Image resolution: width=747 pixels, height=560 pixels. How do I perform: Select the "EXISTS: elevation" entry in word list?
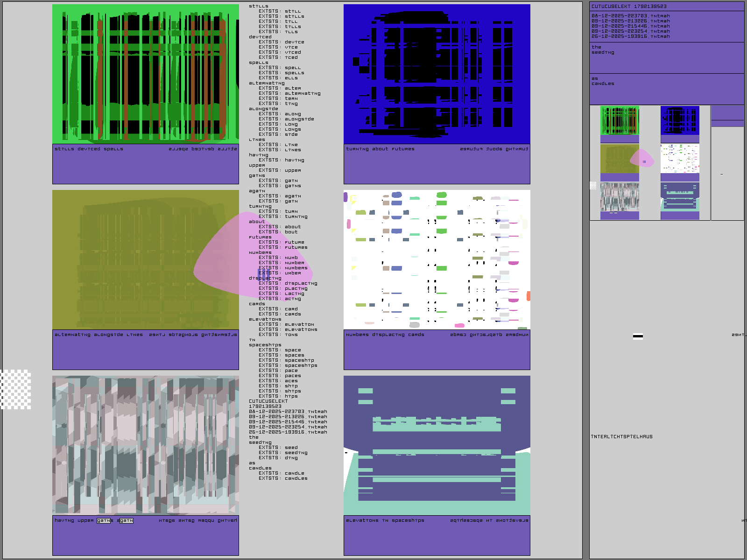tap(286, 324)
